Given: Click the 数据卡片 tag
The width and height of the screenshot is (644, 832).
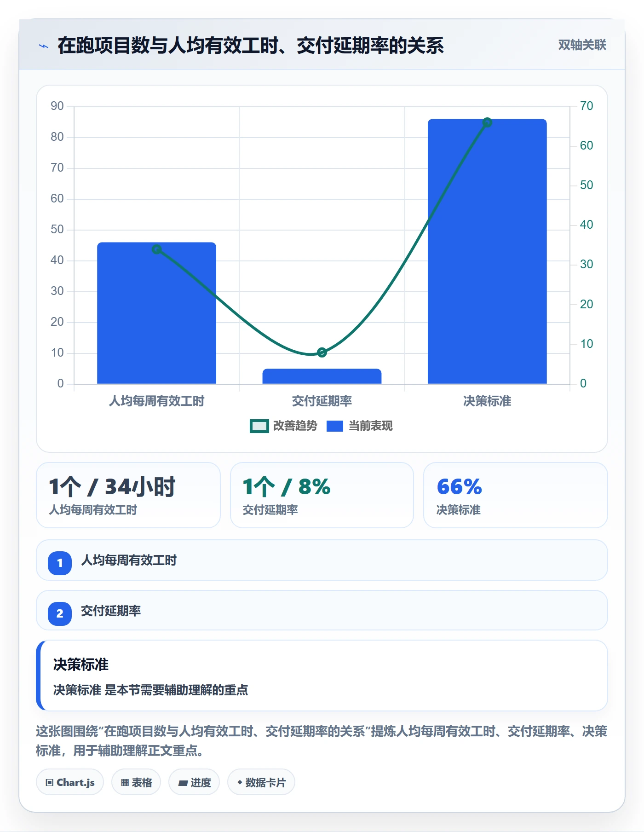Looking at the screenshot, I should click(x=261, y=782).
